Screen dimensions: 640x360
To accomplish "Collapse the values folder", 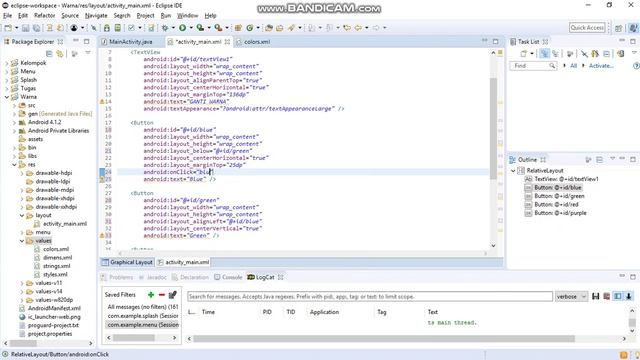I will coord(22,241).
